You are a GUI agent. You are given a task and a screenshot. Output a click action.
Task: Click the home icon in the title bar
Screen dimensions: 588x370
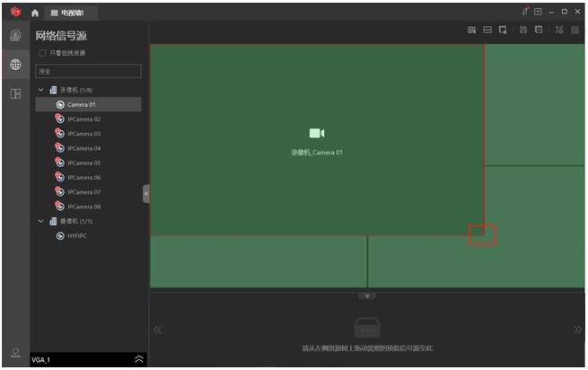point(35,13)
